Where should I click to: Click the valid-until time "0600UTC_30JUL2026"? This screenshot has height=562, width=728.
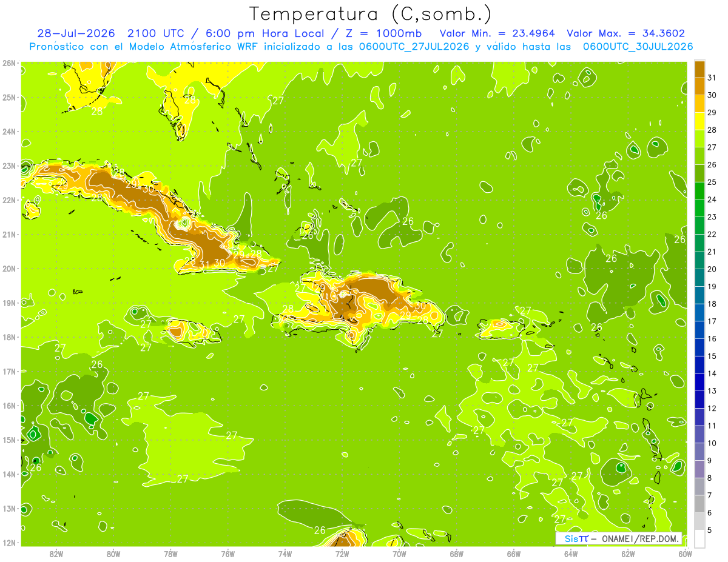(x=638, y=47)
